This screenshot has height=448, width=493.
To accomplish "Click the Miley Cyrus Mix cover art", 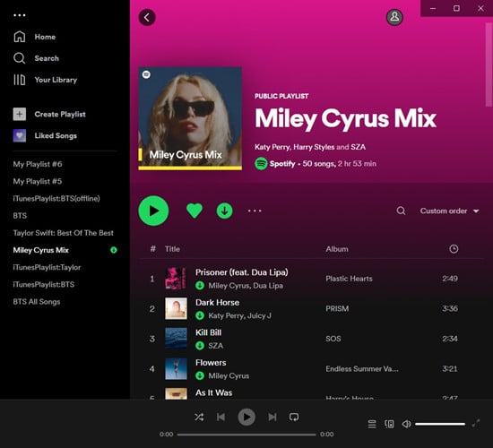I will 190,118.
